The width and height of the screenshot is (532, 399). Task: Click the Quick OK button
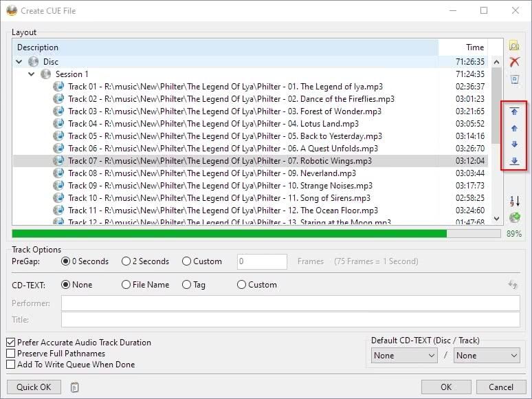coord(34,387)
